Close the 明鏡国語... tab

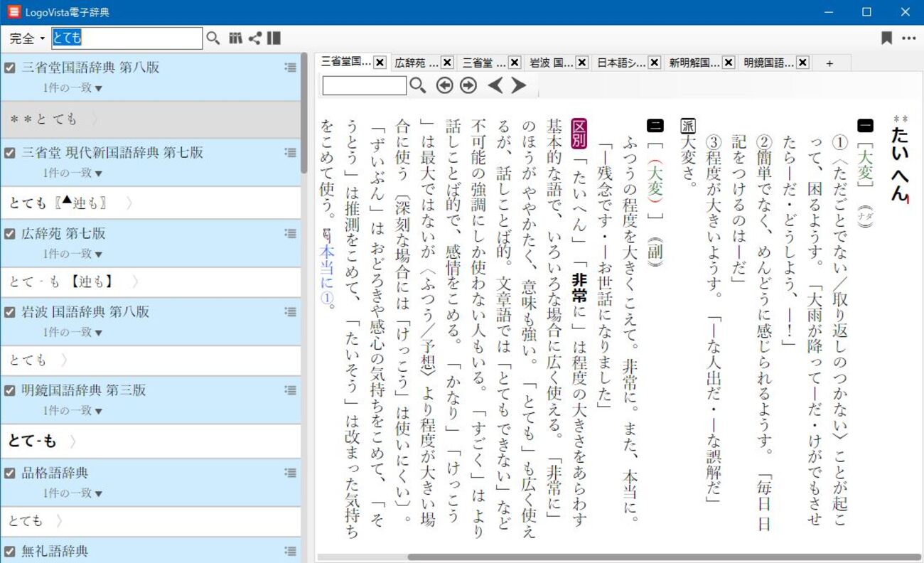coord(802,63)
